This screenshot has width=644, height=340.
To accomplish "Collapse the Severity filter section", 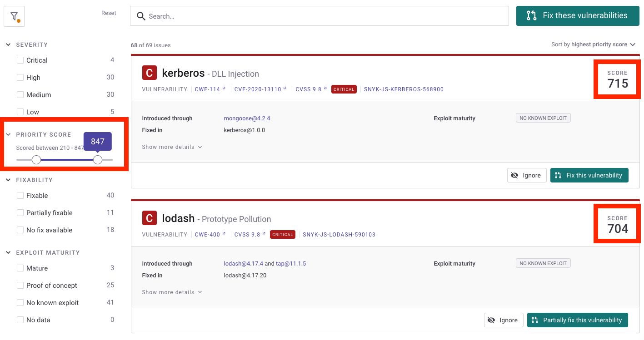I will (x=8, y=44).
